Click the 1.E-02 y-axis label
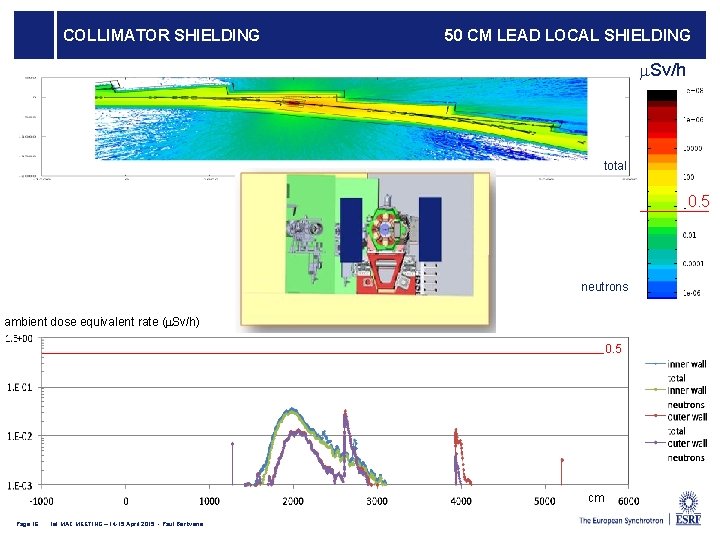 19,436
